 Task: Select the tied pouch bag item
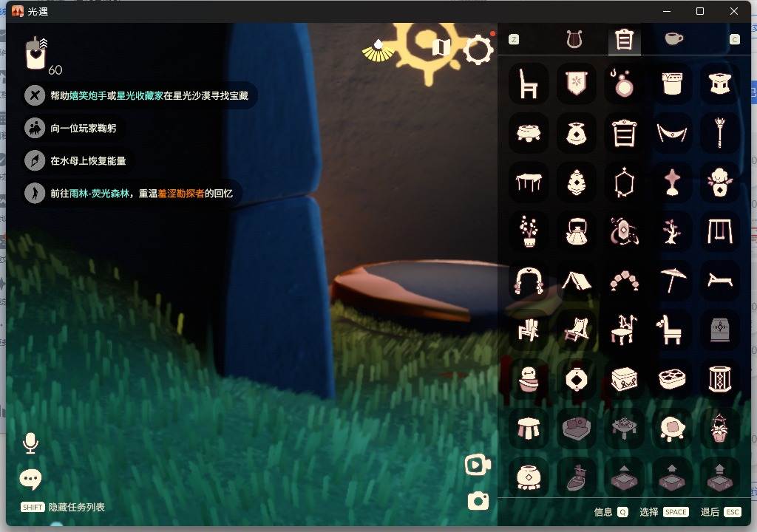pyautogui.click(x=577, y=133)
